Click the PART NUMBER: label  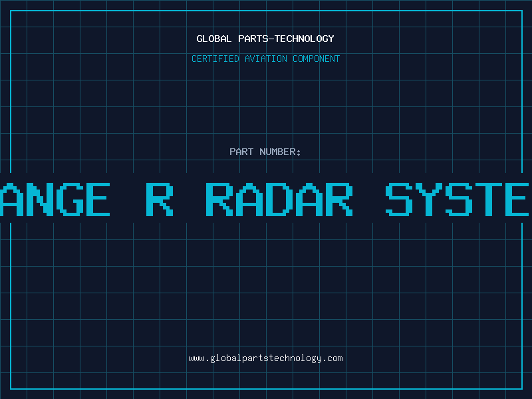tap(265, 152)
